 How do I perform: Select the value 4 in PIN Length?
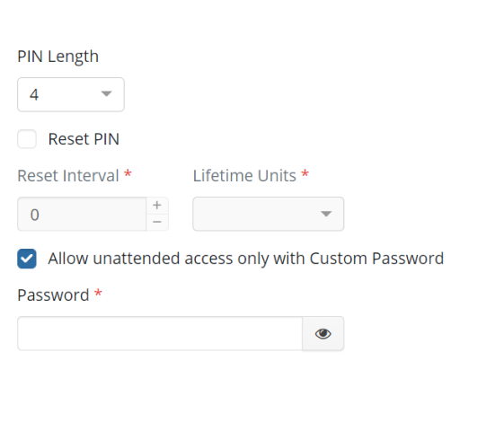coord(34,95)
